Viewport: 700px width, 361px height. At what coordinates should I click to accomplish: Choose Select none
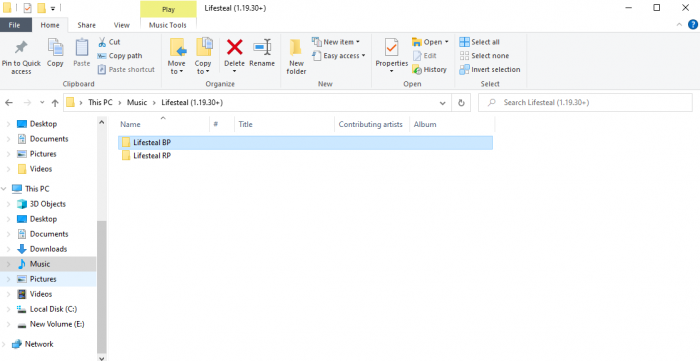(x=484, y=56)
